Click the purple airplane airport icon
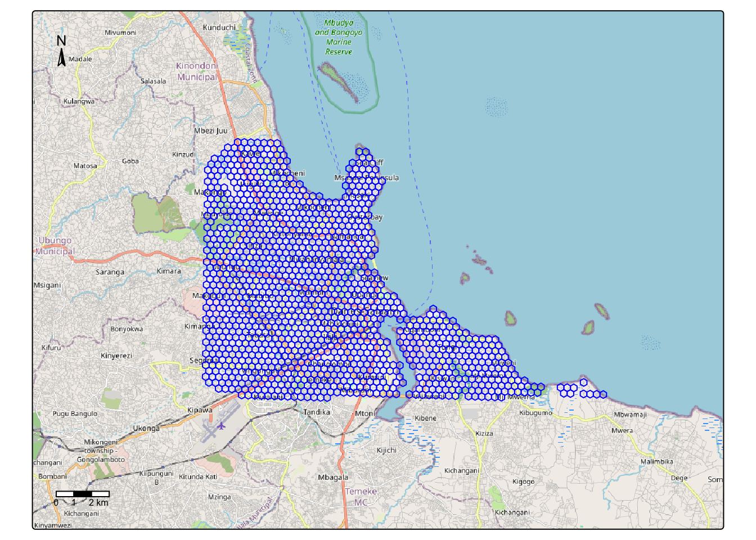This screenshot has height=540, width=756. point(221,426)
